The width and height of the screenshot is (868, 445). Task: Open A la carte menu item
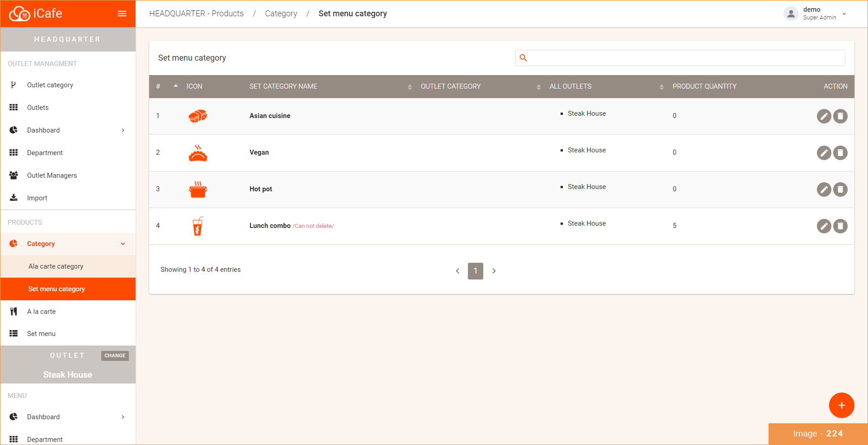coord(68,312)
